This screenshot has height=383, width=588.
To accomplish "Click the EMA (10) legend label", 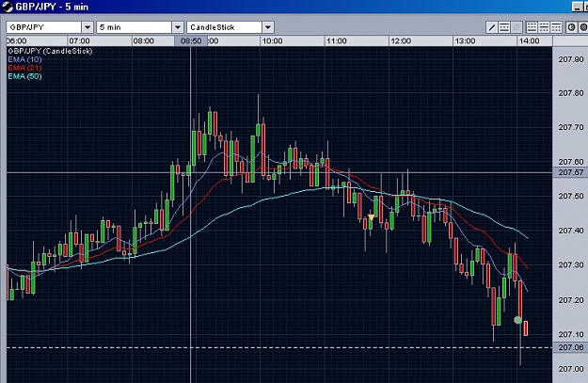I will pos(24,59).
